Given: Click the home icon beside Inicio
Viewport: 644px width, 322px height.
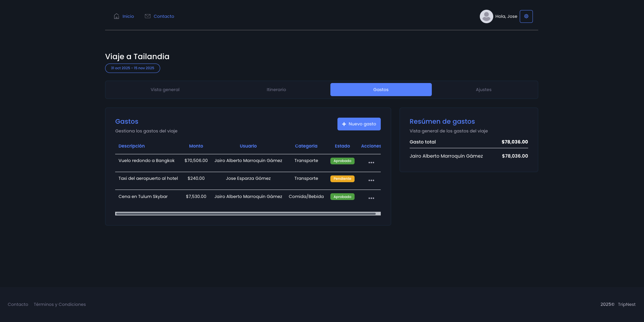Looking at the screenshot, I should pyautogui.click(x=117, y=16).
